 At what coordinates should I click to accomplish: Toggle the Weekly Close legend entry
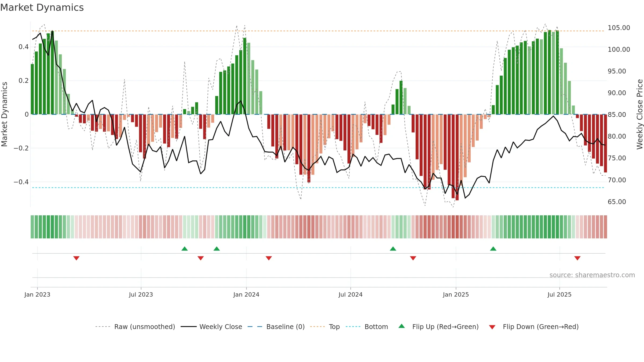point(211,327)
